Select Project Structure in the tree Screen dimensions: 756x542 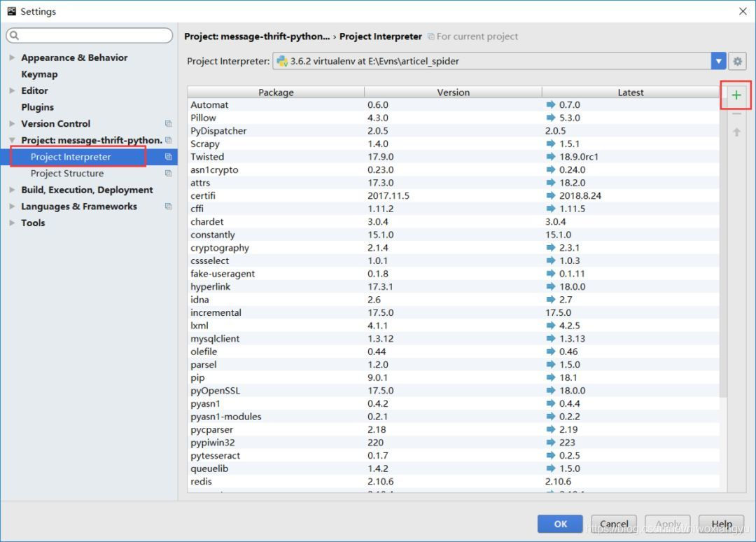(x=67, y=173)
